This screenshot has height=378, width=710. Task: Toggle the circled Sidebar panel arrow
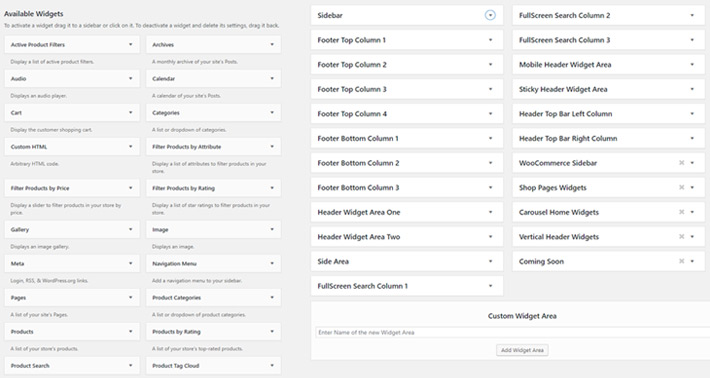click(490, 15)
